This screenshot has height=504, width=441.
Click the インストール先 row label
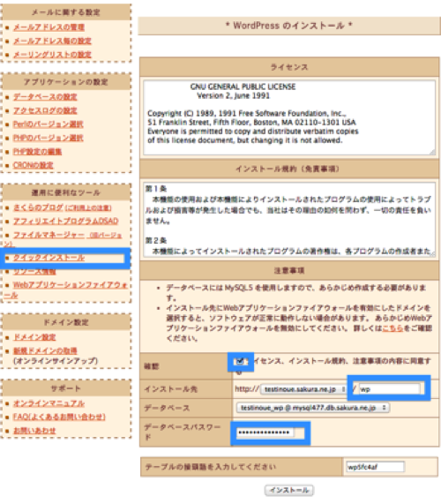(170, 389)
